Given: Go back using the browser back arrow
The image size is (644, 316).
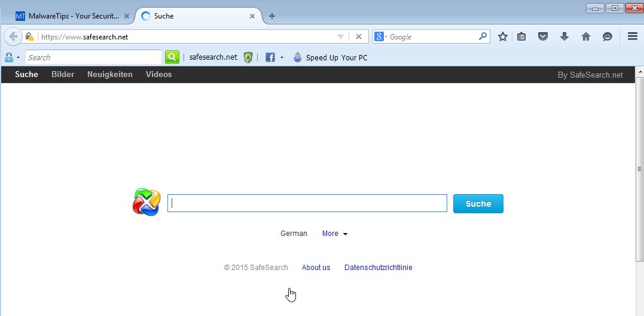Looking at the screenshot, I should pos(13,37).
